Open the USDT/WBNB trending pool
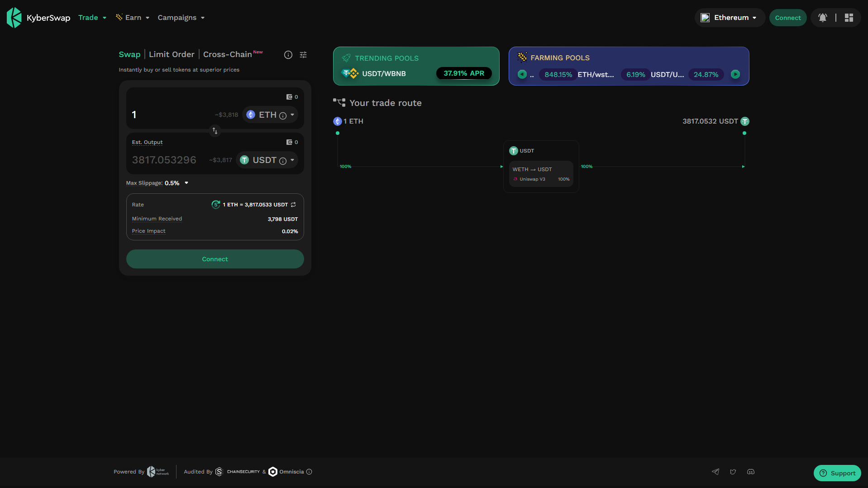Screen dimensions: 868x488 pos(384,74)
